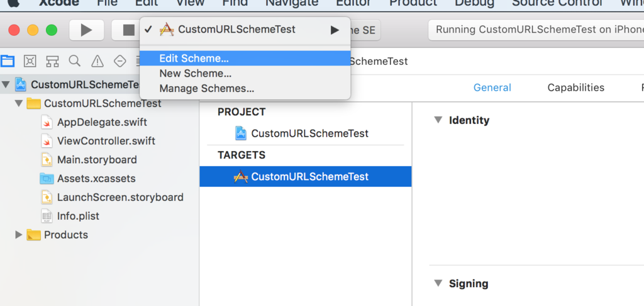Click the Running CustomURLSchemeTest status field

(x=536, y=30)
